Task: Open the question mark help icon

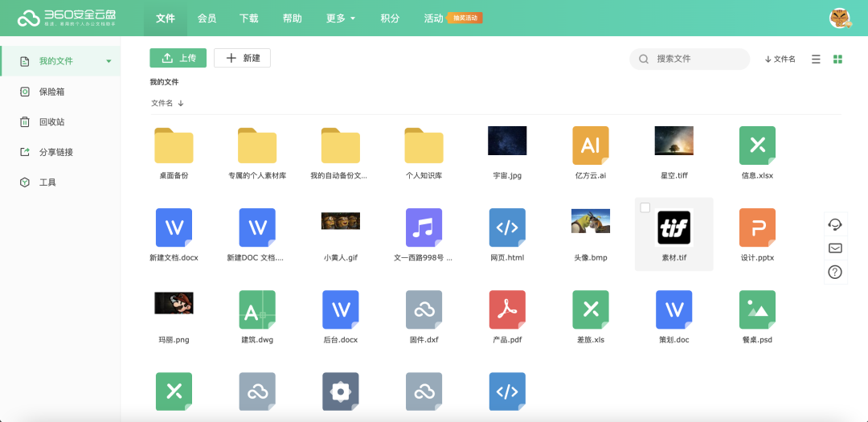Action: pyautogui.click(x=835, y=272)
